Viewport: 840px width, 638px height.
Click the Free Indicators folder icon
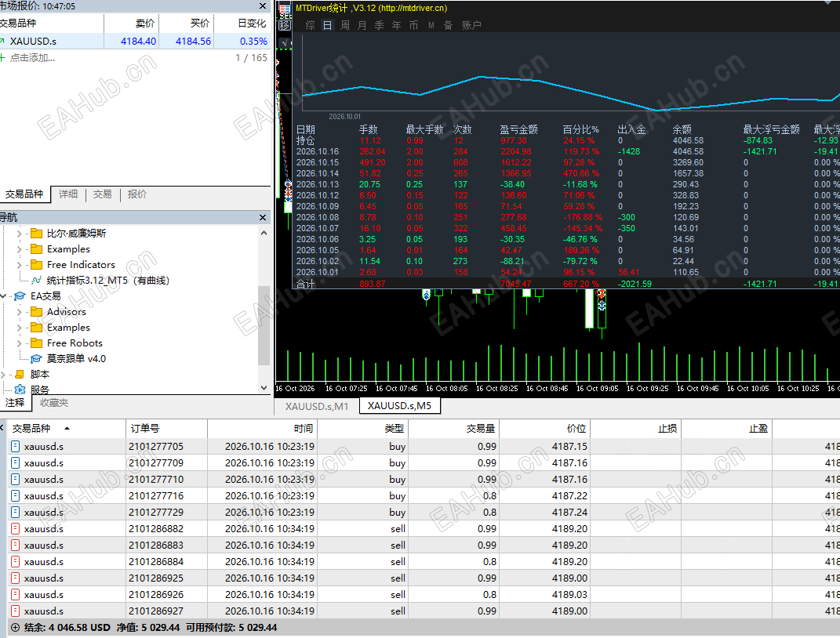(36, 265)
